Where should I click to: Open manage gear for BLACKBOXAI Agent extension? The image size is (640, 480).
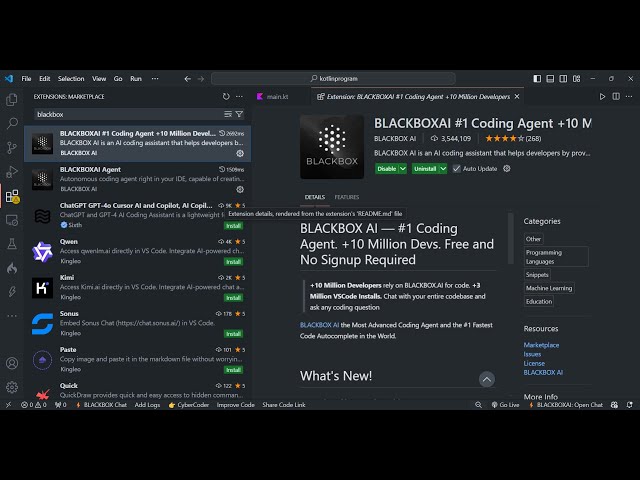pos(240,190)
